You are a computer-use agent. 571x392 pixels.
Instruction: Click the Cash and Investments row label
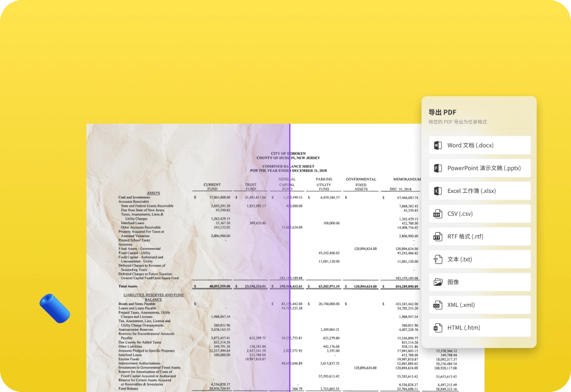[x=134, y=197]
